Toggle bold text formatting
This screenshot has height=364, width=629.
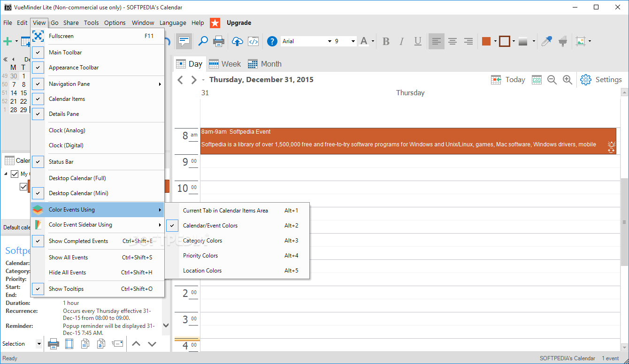pos(386,41)
